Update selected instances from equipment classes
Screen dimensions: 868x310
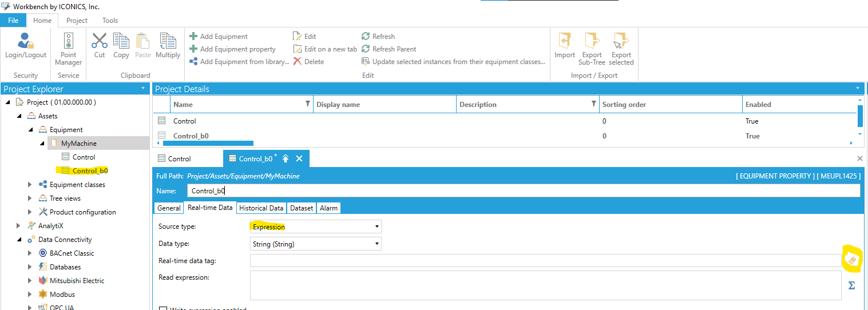[454, 62]
